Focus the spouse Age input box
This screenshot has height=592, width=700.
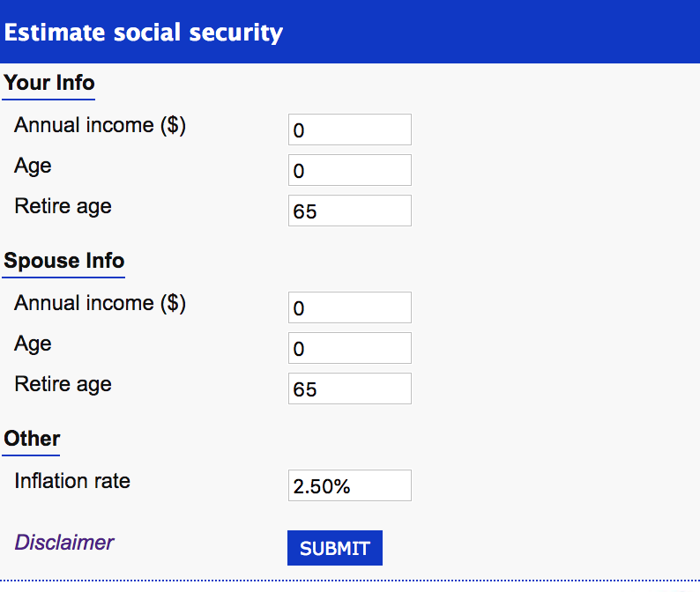pos(349,348)
